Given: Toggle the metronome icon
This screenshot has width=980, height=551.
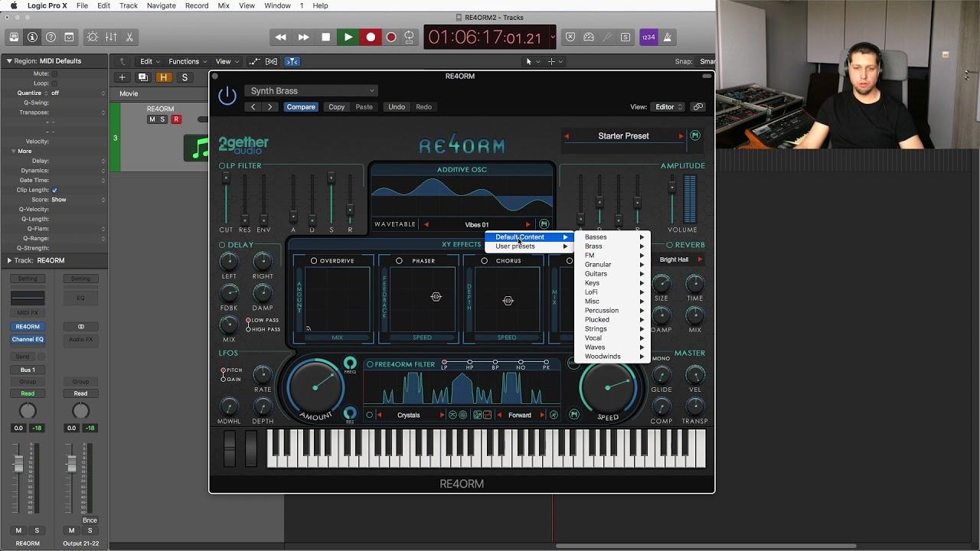Looking at the screenshot, I should [668, 37].
